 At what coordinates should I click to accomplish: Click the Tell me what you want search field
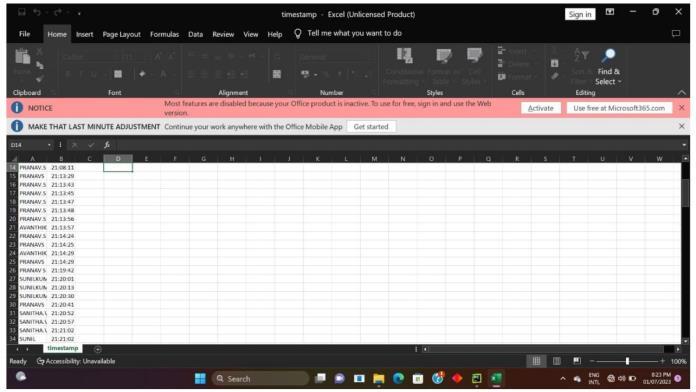pyautogui.click(x=354, y=33)
